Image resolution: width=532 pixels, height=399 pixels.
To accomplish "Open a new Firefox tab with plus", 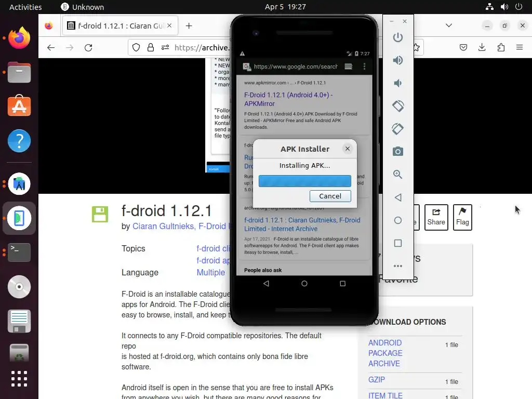I will [x=189, y=26].
